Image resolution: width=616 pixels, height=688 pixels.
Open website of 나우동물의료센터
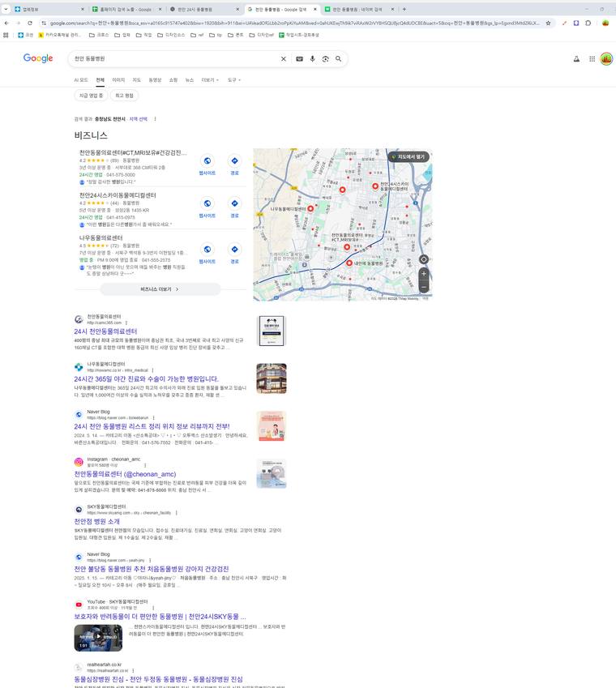207,254
